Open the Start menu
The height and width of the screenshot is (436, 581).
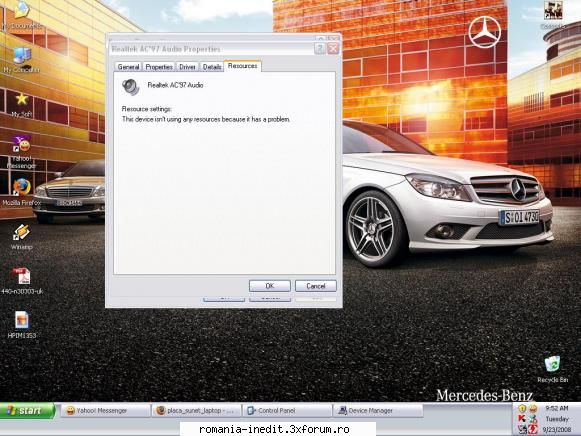(x=27, y=410)
